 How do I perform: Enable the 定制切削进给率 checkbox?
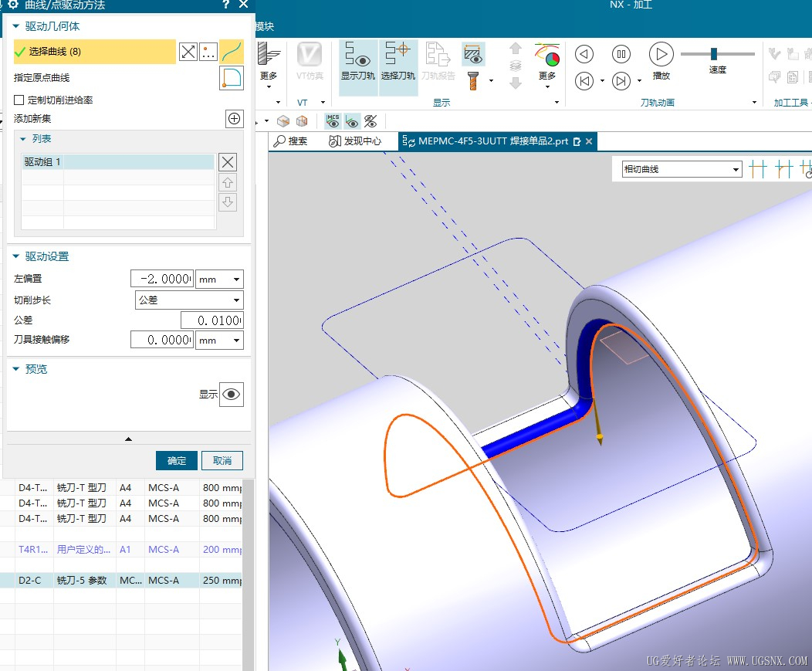coord(19,100)
